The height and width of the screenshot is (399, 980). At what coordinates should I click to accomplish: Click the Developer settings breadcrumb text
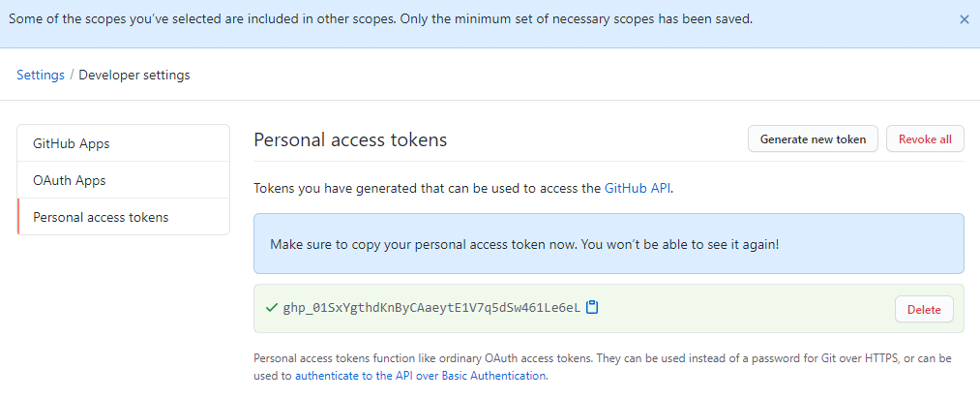tap(134, 75)
